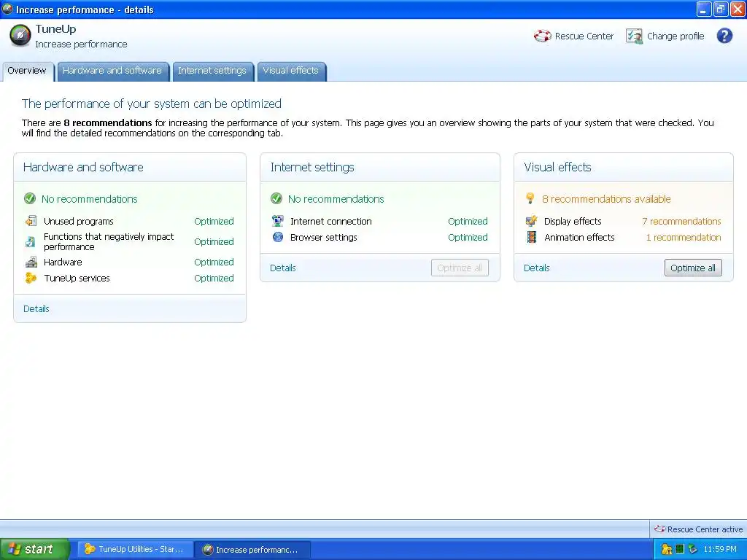Screen dimensions: 747x560
Task: Open Details link under Visual effects
Action: tap(537, 268)
